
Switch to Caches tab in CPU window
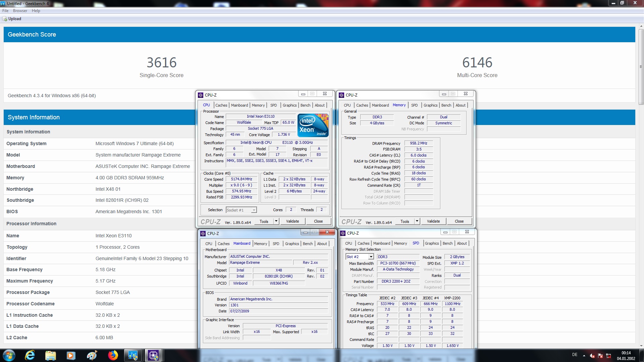221,105
